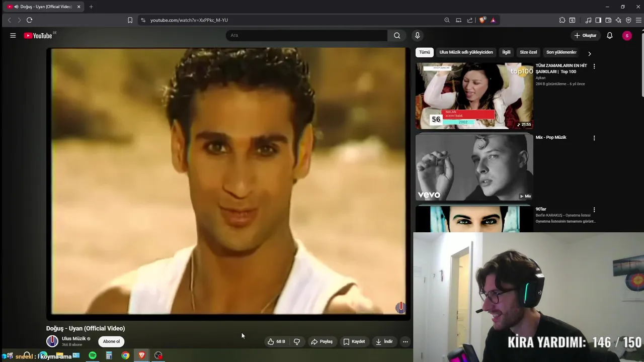Click the Abone ol subscribe button
The height and width of the screenshot is (362, 644).
(x=111, y=341)
